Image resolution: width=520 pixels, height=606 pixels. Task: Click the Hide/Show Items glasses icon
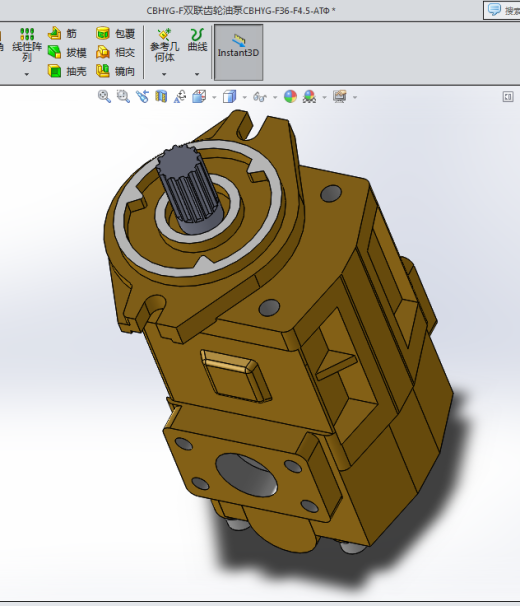(x=260, y=97)
